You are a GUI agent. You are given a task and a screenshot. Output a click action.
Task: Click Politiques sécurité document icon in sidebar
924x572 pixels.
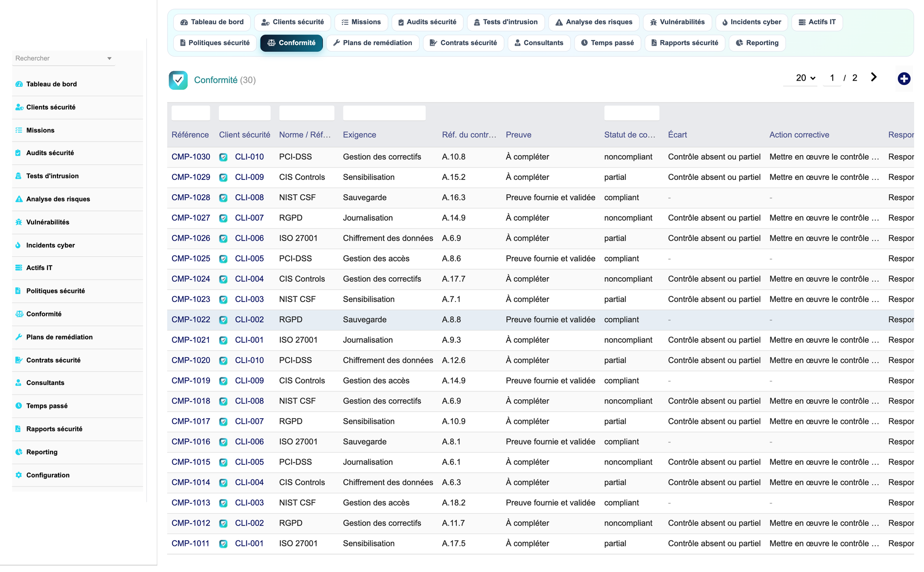point(18,291)
